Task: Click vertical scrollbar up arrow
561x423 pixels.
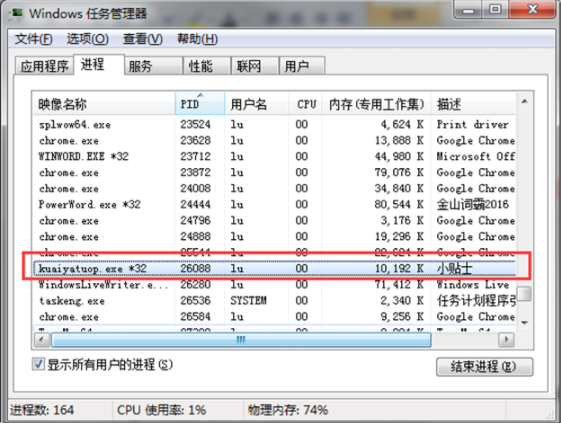Action: coord(525,102)
